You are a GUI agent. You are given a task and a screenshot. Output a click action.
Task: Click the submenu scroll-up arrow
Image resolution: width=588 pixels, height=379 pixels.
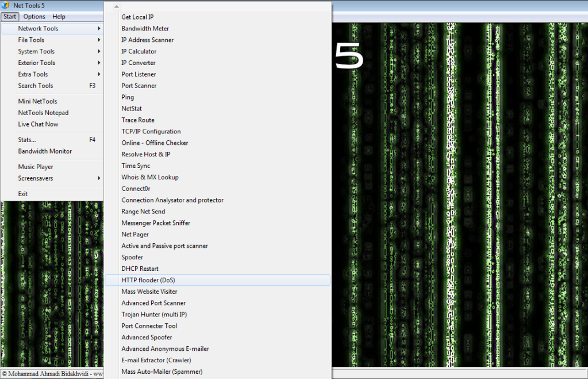(117, 6)
